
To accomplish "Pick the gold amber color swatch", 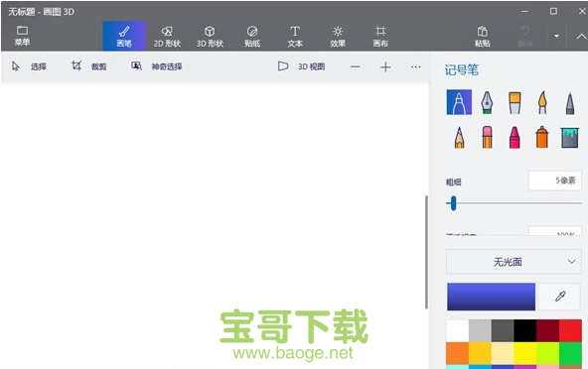I will point(480,353).
